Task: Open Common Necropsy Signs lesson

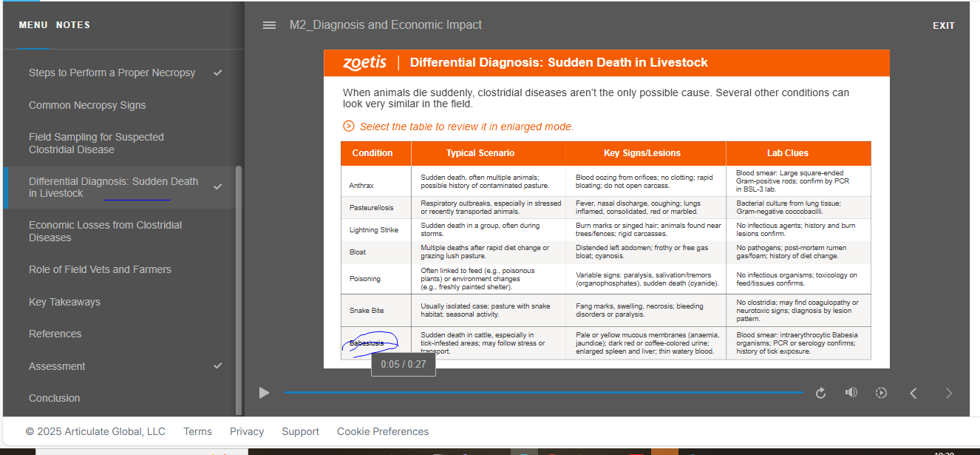Action: click(87, 105)
